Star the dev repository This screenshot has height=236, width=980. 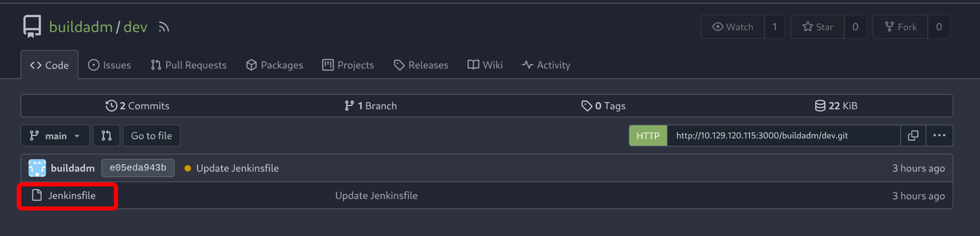click(818, 27)
